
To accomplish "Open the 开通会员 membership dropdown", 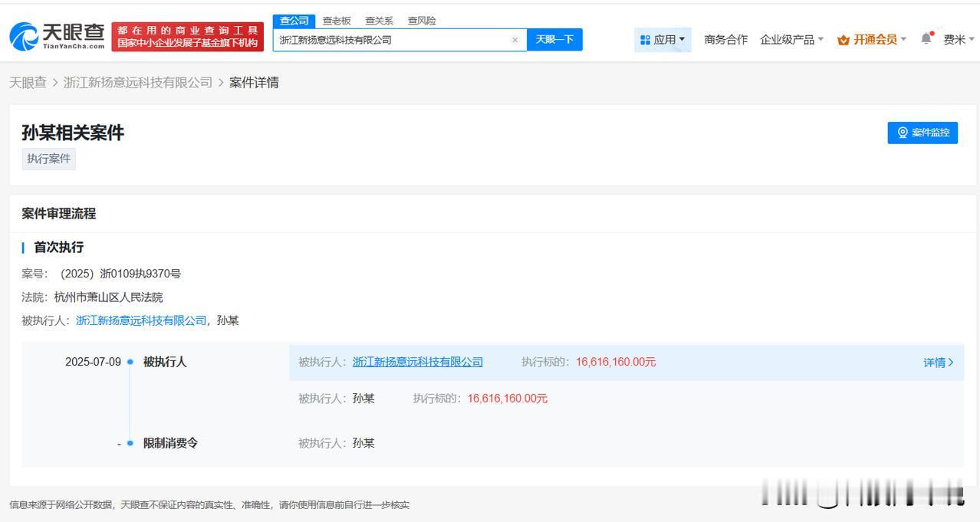I will (872, 40).
